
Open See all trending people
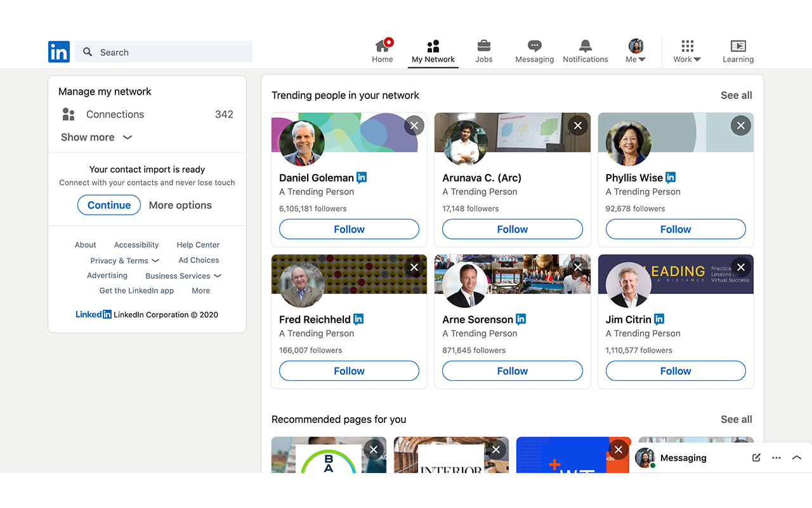tap(736, 95)
